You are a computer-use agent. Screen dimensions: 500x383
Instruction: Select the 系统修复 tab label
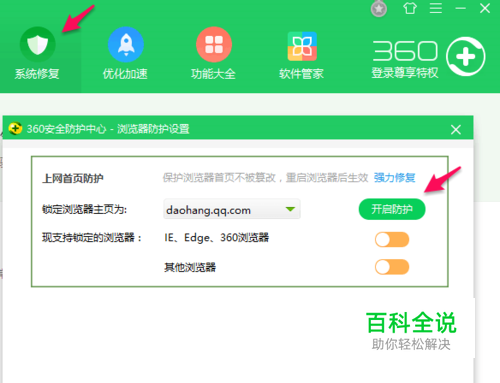(37, 74)
